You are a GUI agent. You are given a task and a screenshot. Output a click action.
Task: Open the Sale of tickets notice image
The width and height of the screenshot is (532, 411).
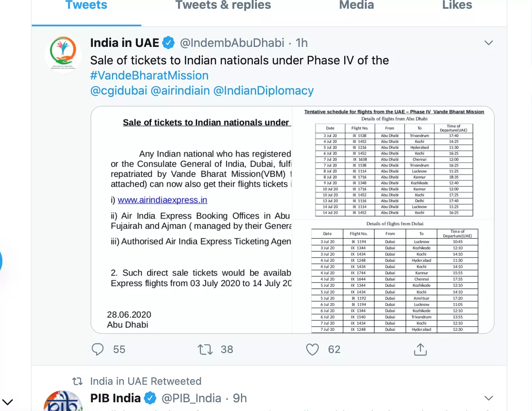click(x=192, y=220)
